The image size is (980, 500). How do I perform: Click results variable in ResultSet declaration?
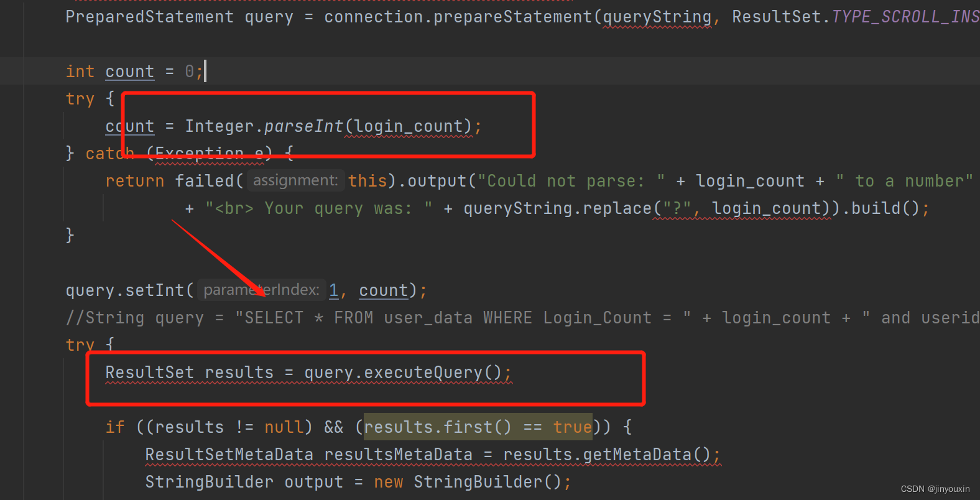click(x=239, y=373)
